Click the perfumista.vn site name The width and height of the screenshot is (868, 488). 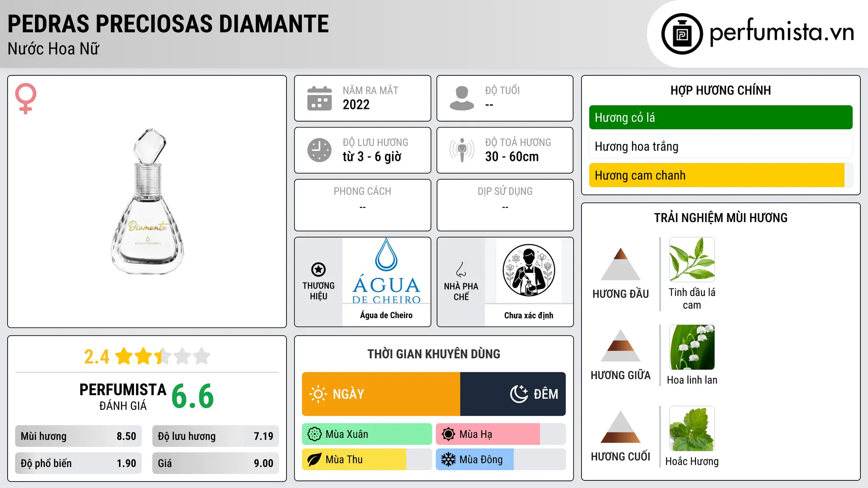point(782,32)
